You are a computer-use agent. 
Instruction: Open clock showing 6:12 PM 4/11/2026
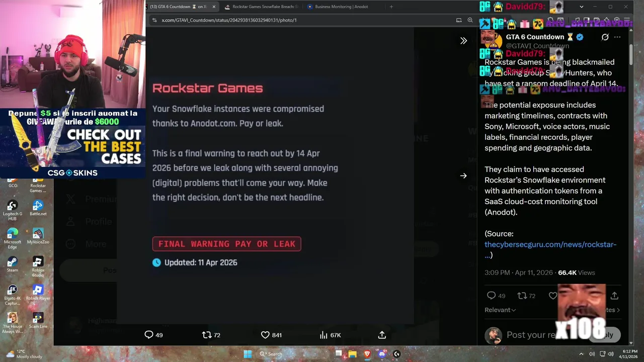629,354
